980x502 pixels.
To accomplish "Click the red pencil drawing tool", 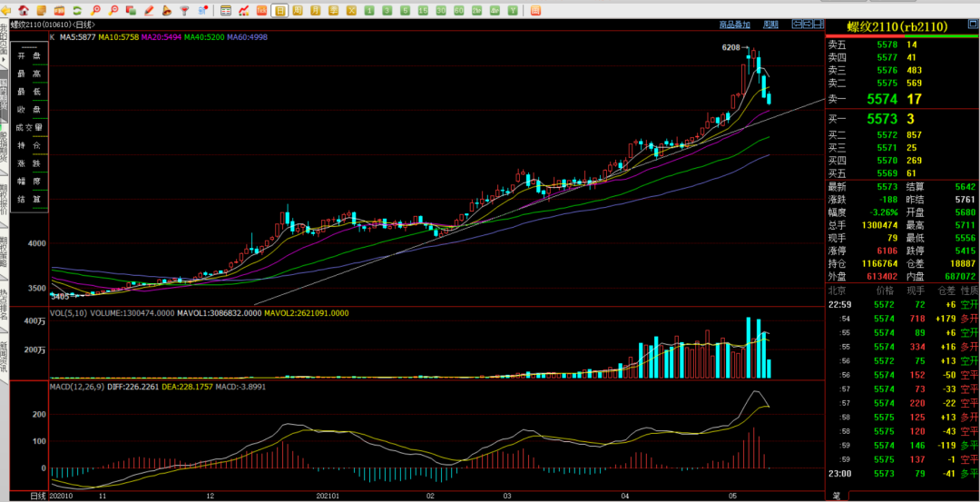I will (149, 10).
